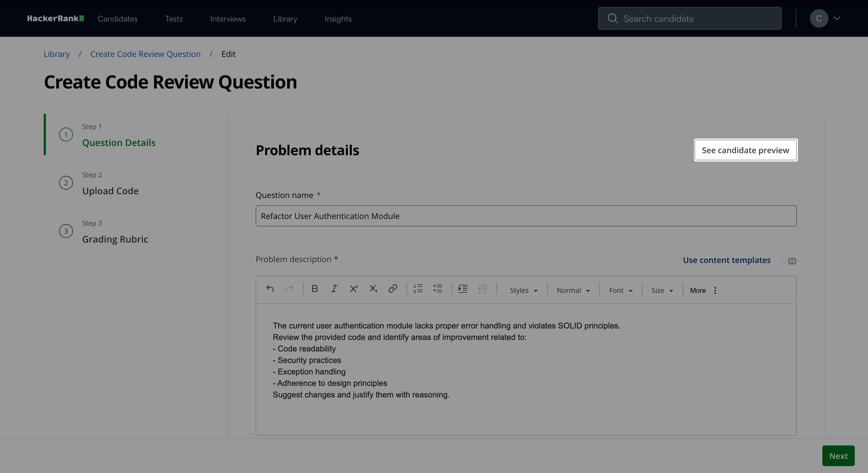Insert a bulleted list
This screenshot has height=473, width=868.
437,289
